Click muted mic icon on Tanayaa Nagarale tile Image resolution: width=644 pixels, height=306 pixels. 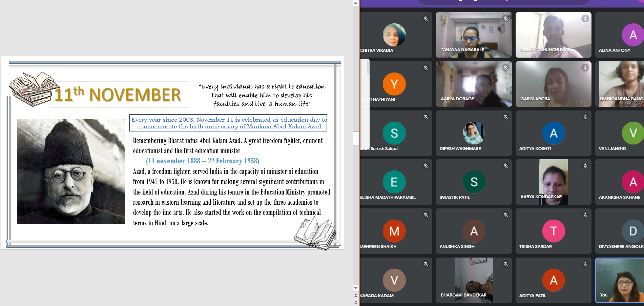coord(505,19)
